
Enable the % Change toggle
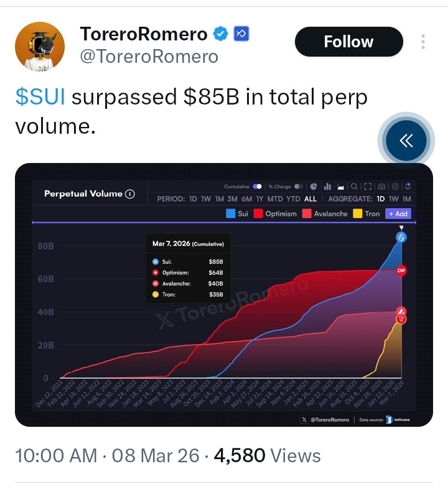click(299, 186)
